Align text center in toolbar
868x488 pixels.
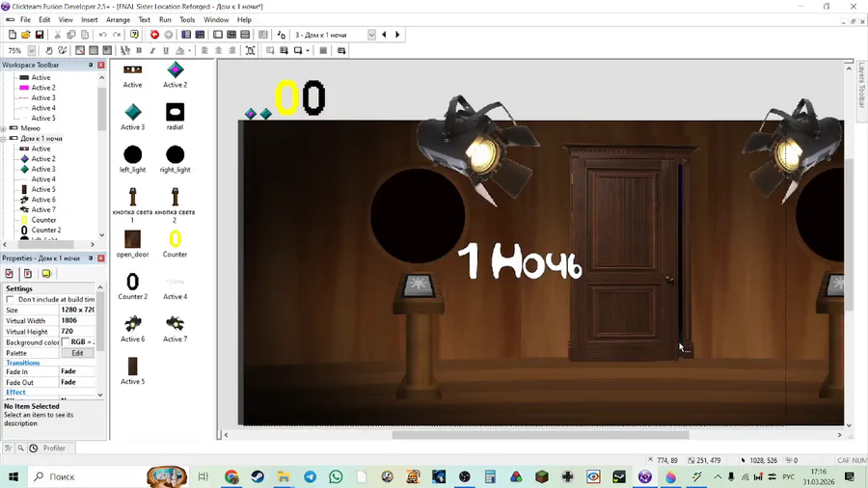pos(219,50)
